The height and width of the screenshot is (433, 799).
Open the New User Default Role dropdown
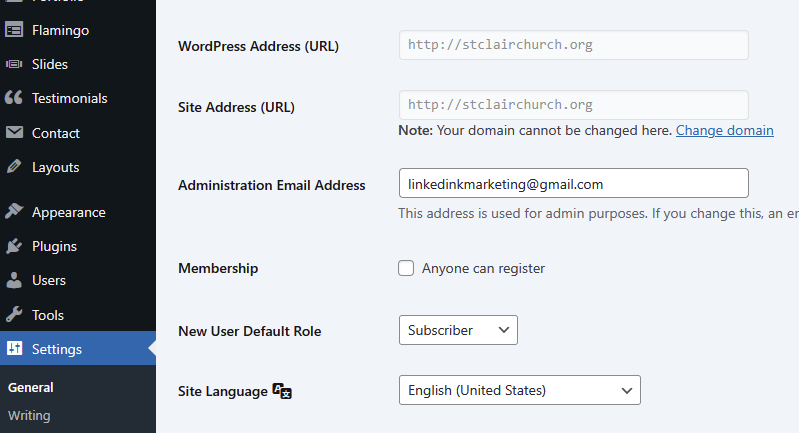click(457, 330)
